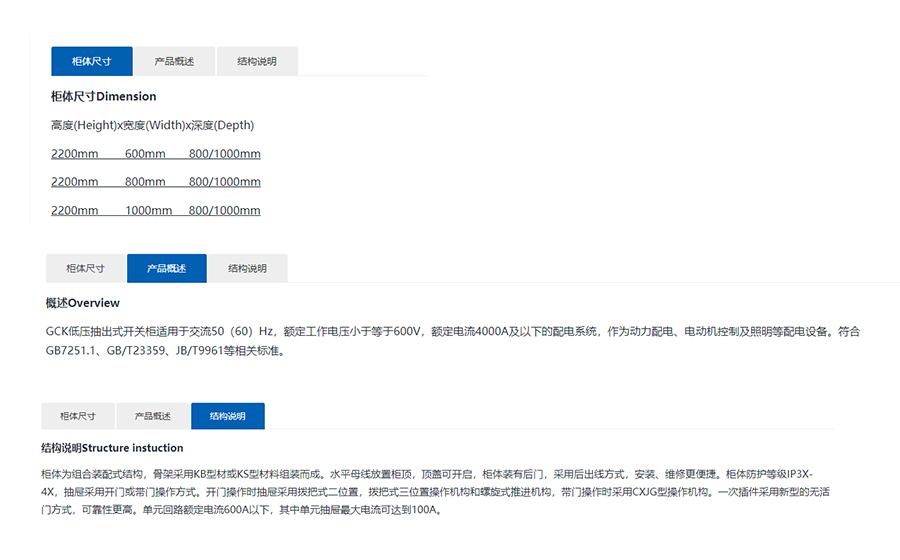
Task: Click the underlined 2200mm 1000mm dimension row
Action: [155, 211]
